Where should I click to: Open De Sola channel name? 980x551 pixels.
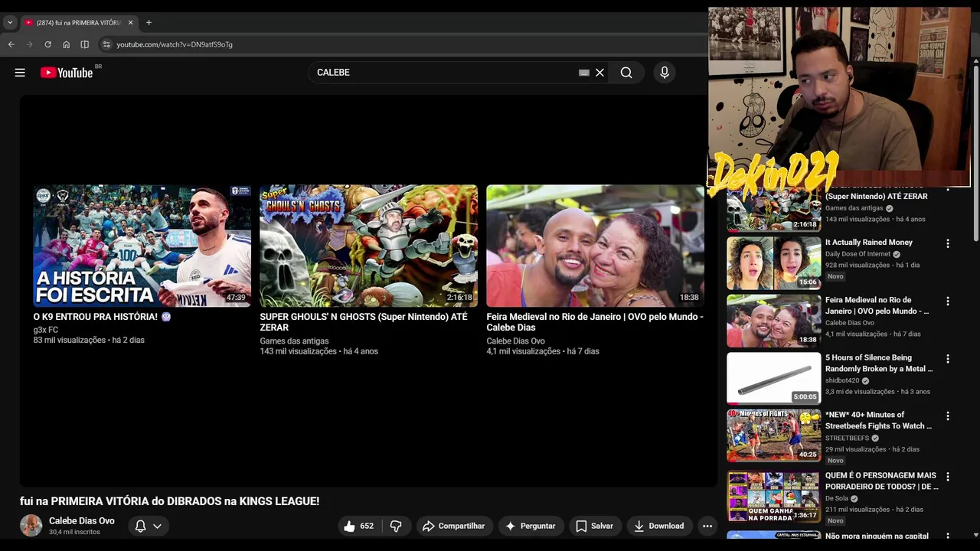(x=837, y=498)
